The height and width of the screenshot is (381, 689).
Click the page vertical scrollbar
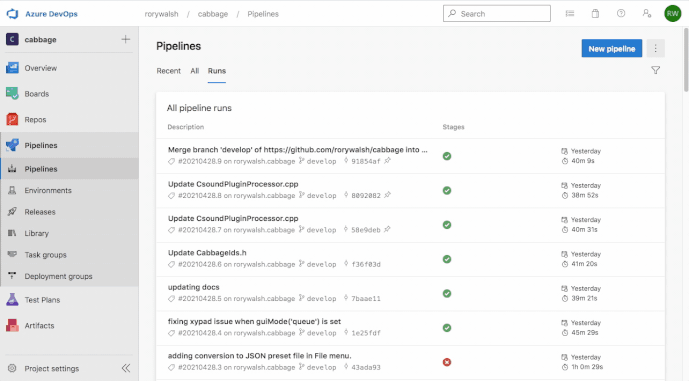coord(686,59)
